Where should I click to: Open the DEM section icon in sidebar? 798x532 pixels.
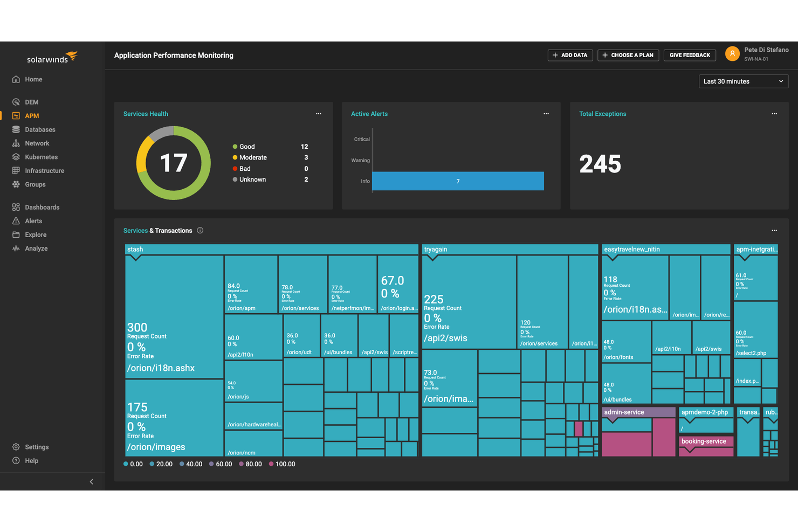pos(16,101)
